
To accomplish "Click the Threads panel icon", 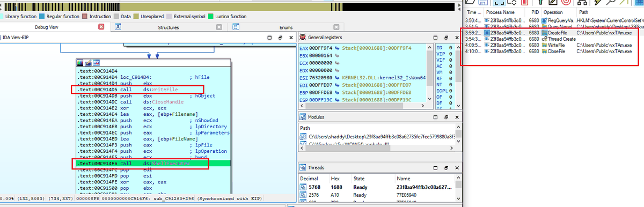I will pos(303,167).
